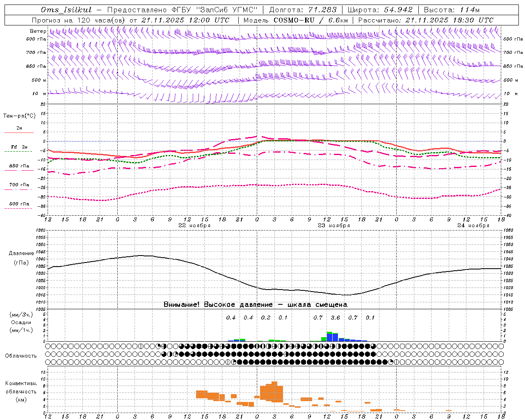
Task: Click the (мм/1ч.) units label
Action: pos(21,330)
